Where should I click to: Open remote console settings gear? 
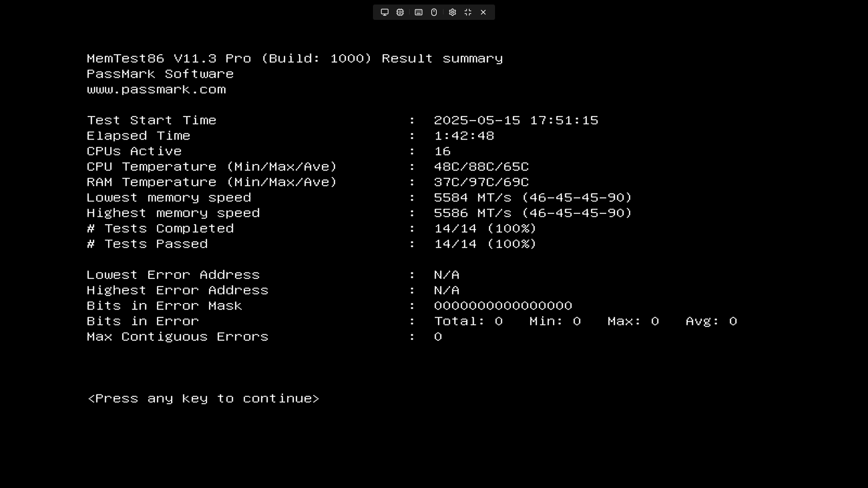click(x=453, y=12)
